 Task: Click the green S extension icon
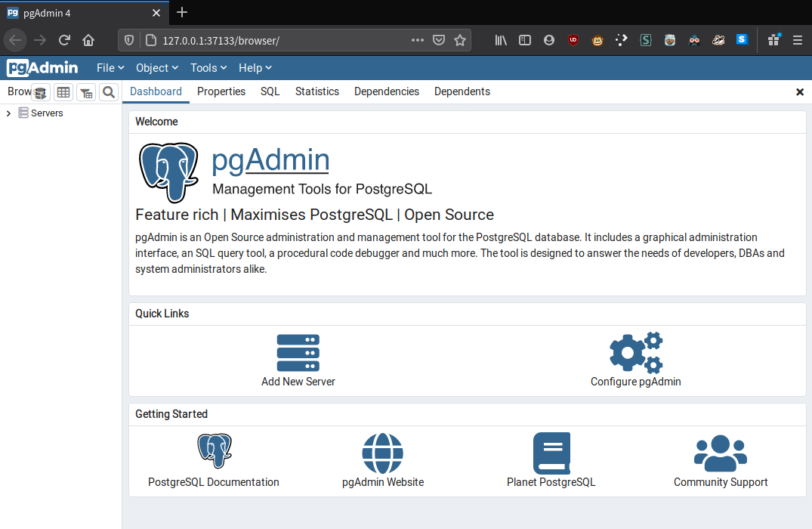point(645,40)
